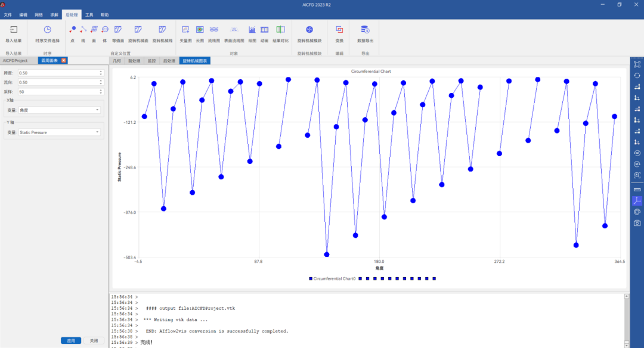Click the 旋转机械线 turbo line icon
The width and height of the screenshot is (644, 348).
point(162,30)
